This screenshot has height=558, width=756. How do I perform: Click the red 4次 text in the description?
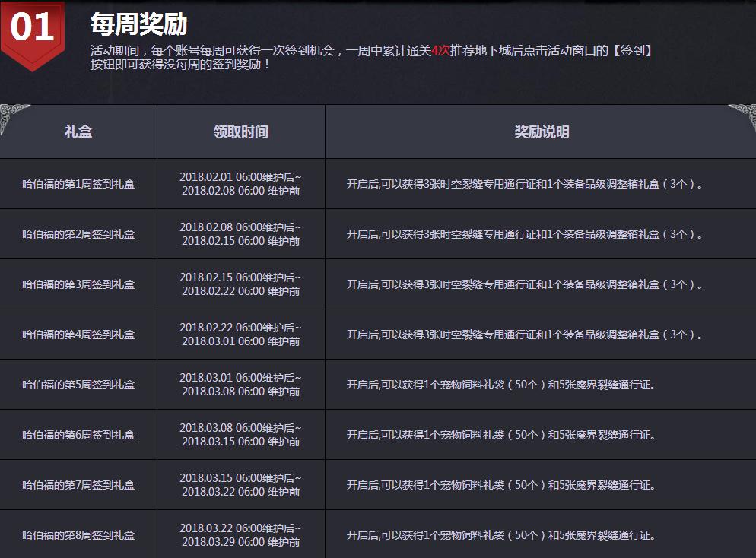point(440,51)
